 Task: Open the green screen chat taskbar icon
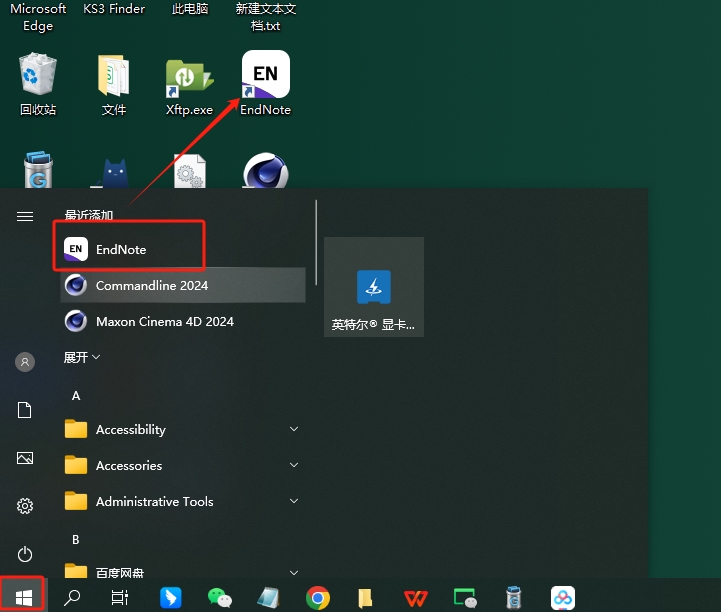coord(465,598)
